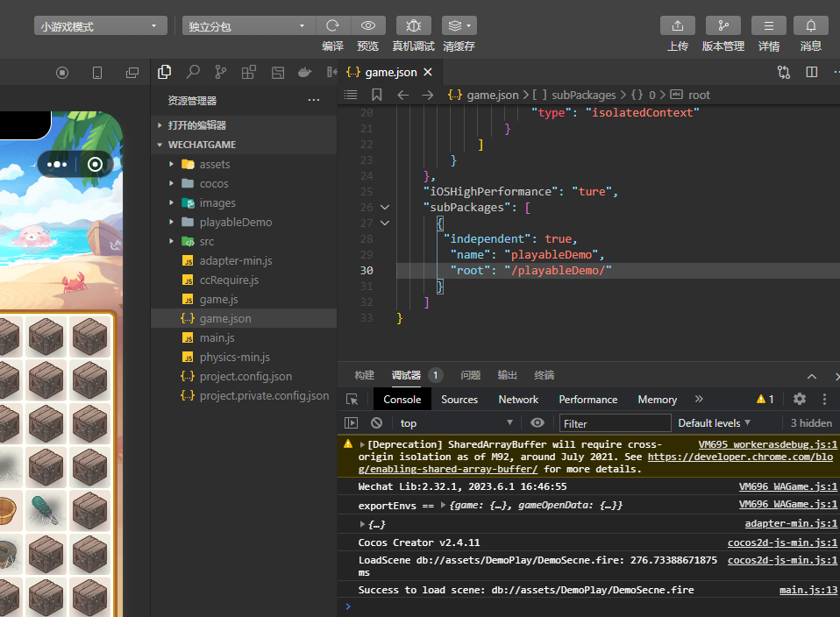Toggle live expression eye in console
The height and width of the screenshot is (617, 840).
pyautogui.click(x=537, y=423)
